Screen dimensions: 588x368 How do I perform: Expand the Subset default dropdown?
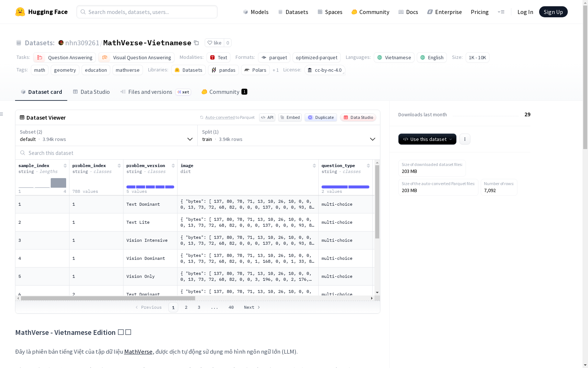pyautogui.click(x=106, y=135)
